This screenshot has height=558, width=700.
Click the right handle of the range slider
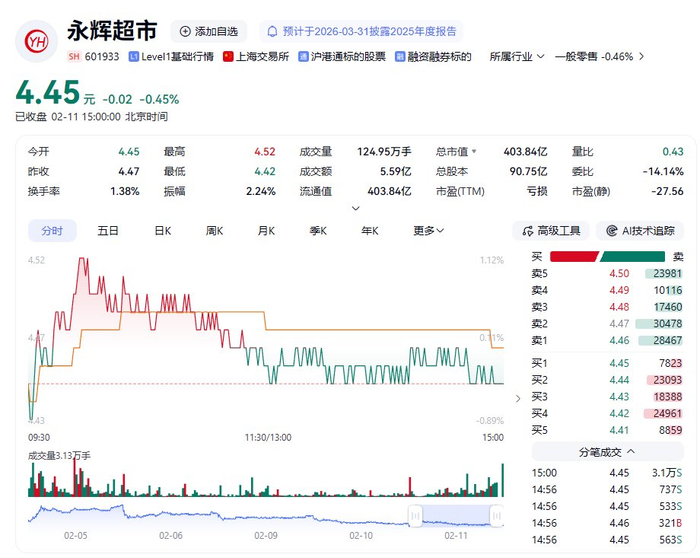(x=496, y=516)
